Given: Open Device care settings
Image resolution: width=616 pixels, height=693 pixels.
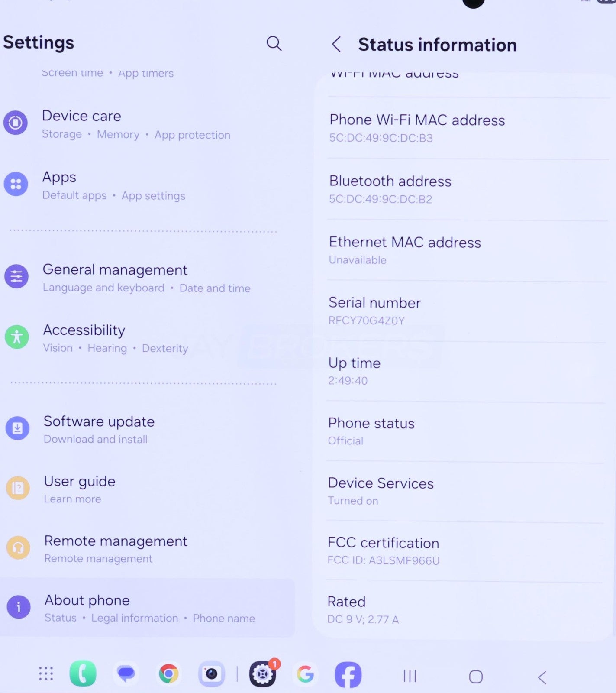Looking at the screenshot, I should (136, 124).
